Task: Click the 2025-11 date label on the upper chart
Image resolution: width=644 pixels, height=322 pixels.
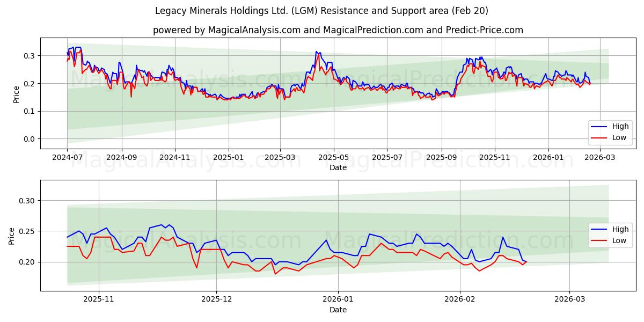Action: [x=495, y=158]
